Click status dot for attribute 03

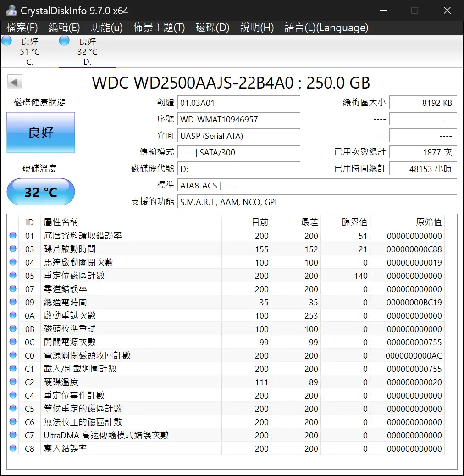pos(13,249)
